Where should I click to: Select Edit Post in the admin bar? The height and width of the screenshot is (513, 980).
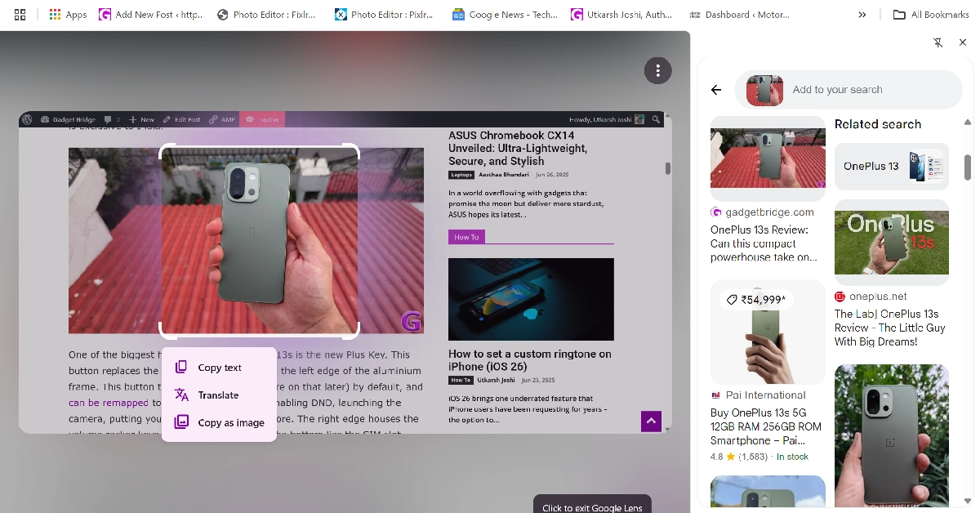[181, 119]
